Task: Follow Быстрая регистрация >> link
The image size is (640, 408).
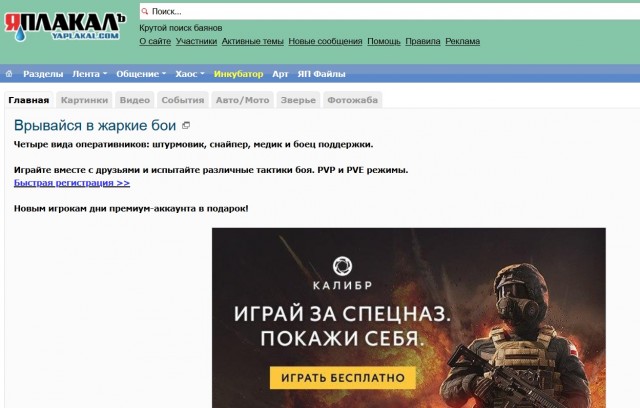Action: pos(72,183)
